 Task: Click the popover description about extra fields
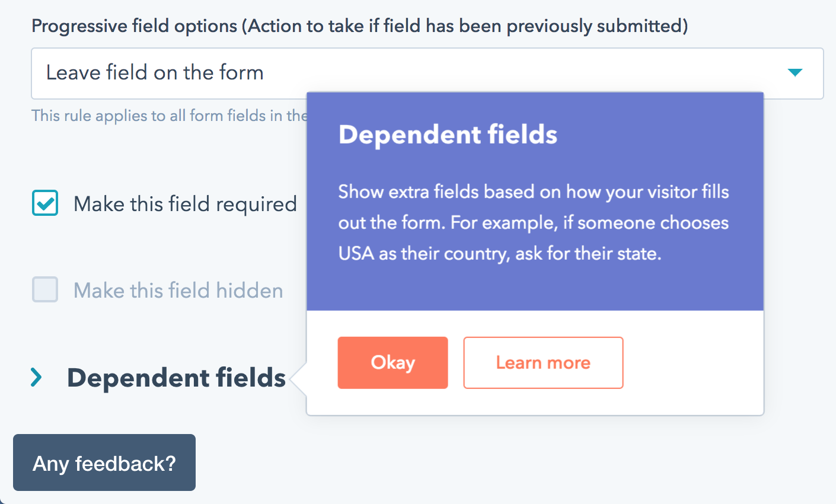[x=534, y=192]
